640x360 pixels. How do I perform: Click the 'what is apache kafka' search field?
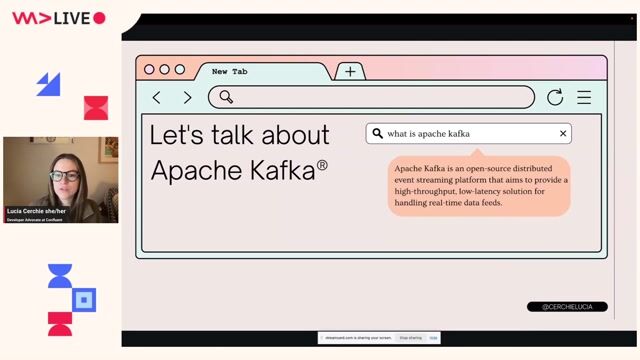(x=469, y=133)
